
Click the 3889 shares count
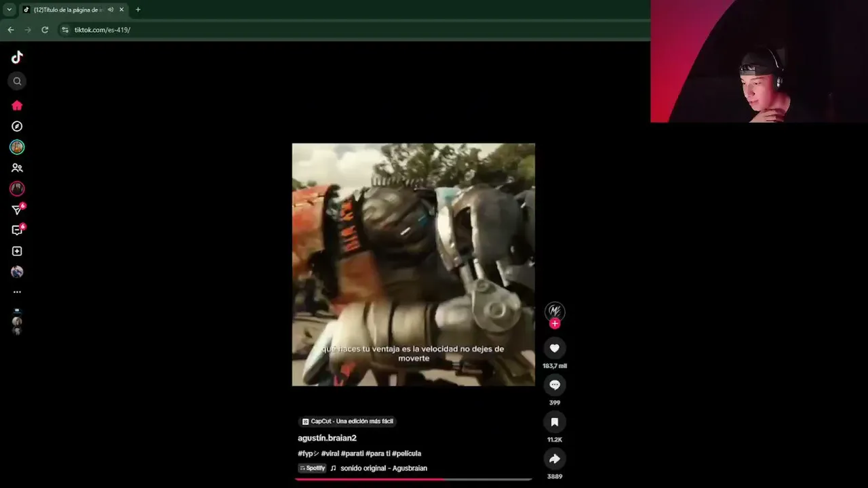pyautogui.click(x=555, y=476)
